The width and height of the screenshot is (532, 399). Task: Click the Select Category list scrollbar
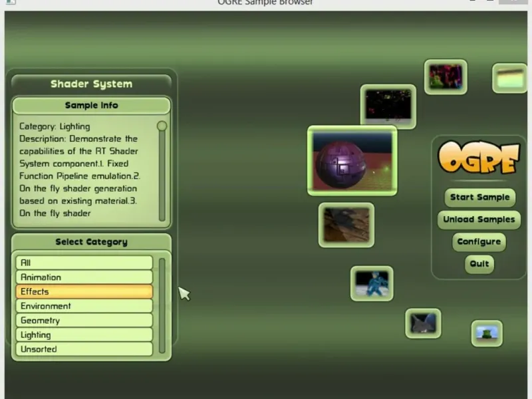coord(162,306)
